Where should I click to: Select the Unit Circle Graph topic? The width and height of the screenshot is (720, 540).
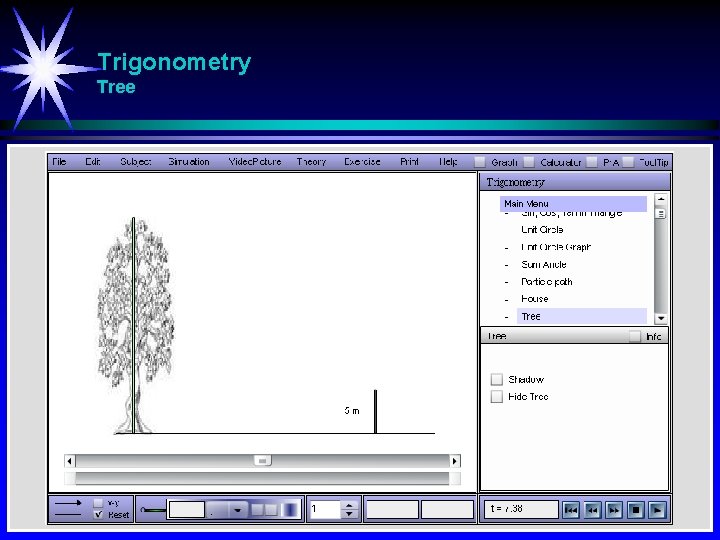(556, 247)
